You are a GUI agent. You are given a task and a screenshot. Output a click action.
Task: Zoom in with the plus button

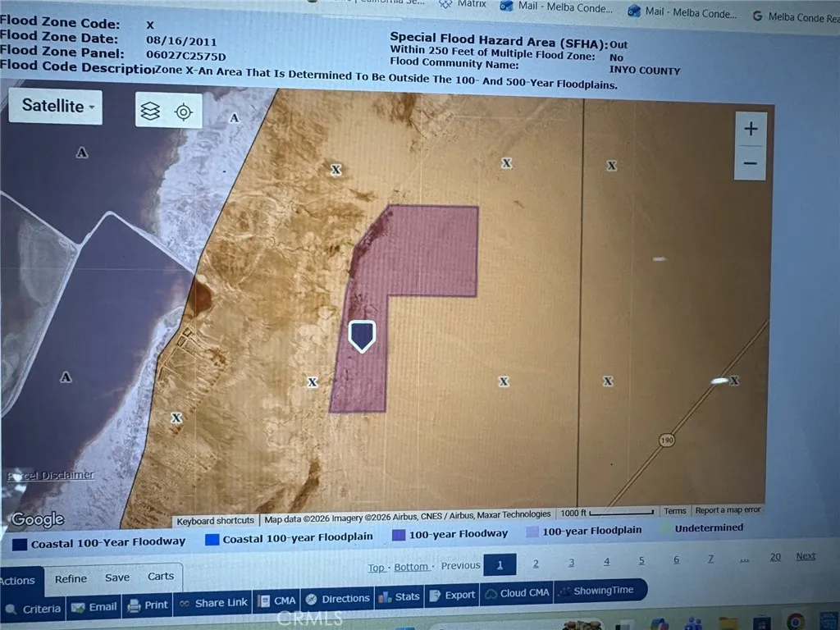click(751, 129)
